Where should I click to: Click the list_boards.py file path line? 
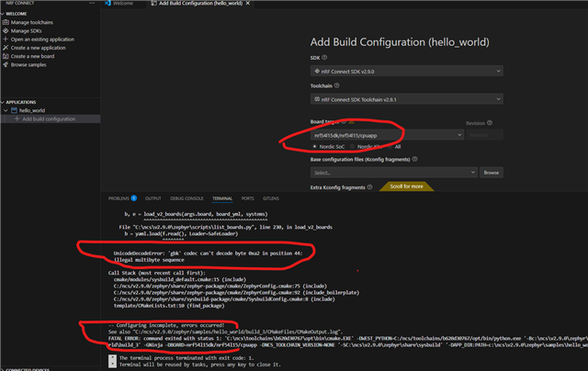point(225,227)
